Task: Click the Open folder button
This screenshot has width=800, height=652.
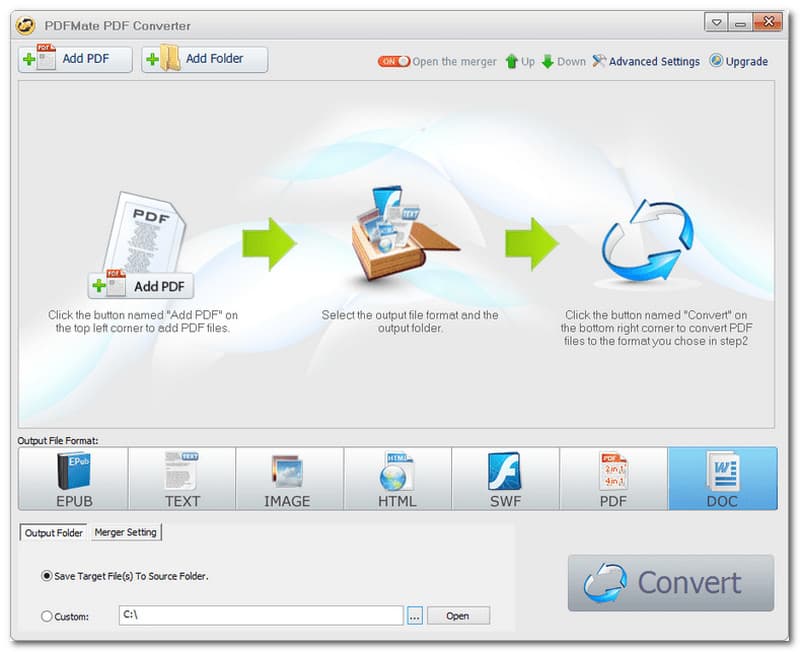Action: pos(458,616)
